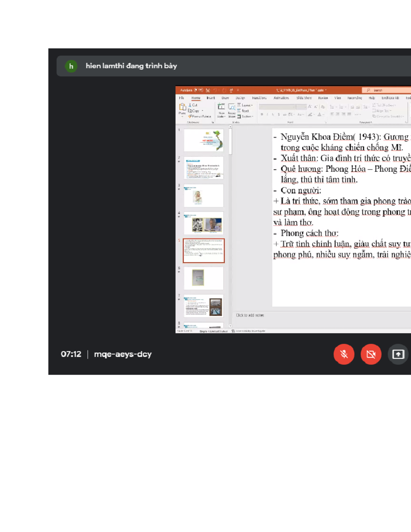The height and width of the screenshot is (532, 411).
Task: Click the 'Click to add notes' area
Action: point(250,315)
